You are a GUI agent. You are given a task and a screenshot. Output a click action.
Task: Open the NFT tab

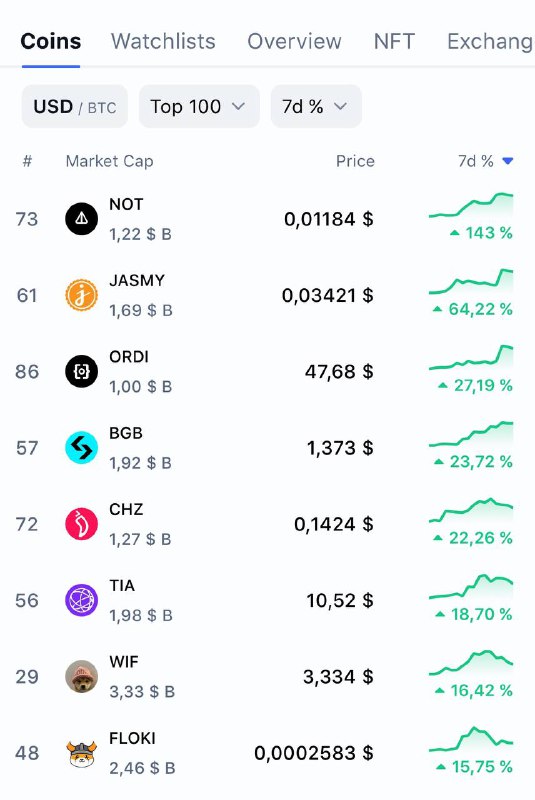pos(394,41)
